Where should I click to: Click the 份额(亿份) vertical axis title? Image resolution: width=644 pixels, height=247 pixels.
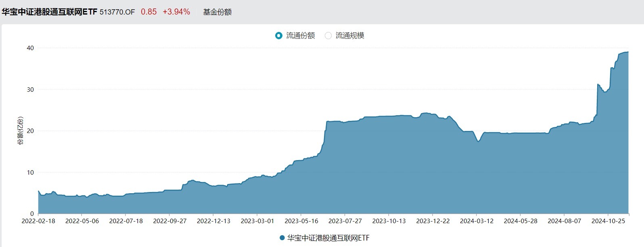21,131
